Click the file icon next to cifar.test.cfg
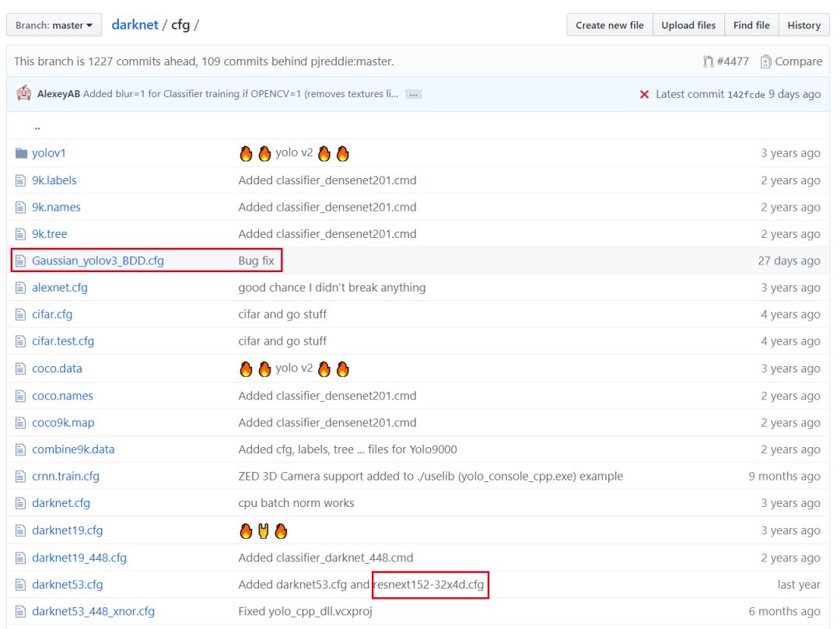 click(x=20, y=341)
